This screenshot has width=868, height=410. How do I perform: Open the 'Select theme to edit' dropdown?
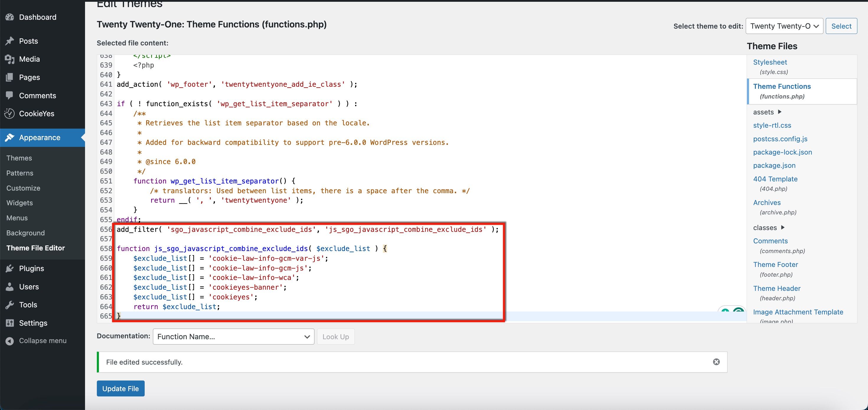point(784,26)
